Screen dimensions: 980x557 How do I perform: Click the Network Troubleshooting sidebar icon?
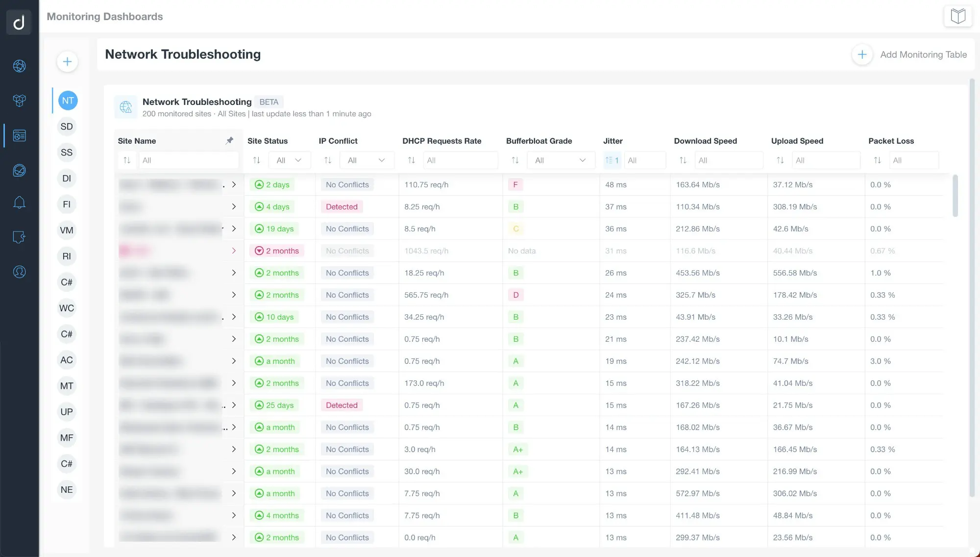[67, 101]
